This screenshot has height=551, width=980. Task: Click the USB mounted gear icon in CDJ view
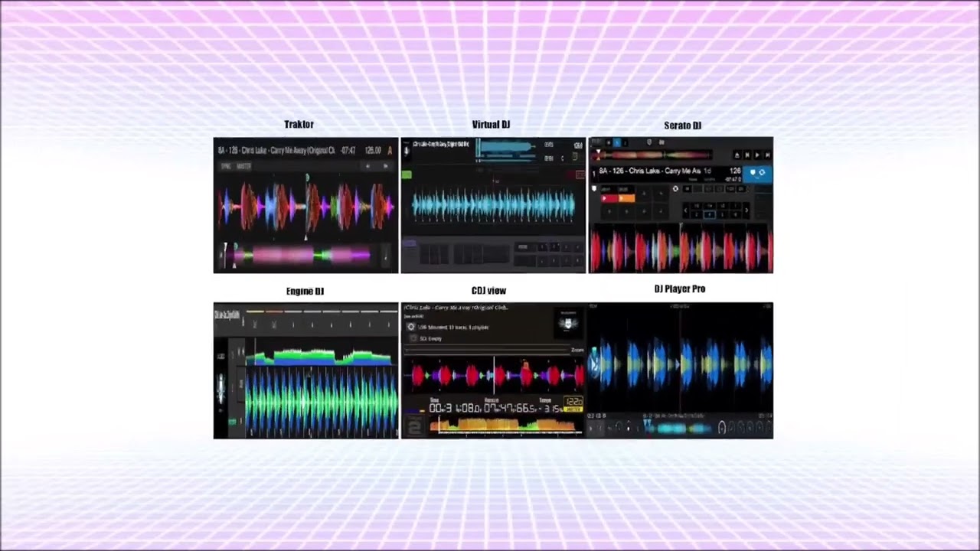410,327
